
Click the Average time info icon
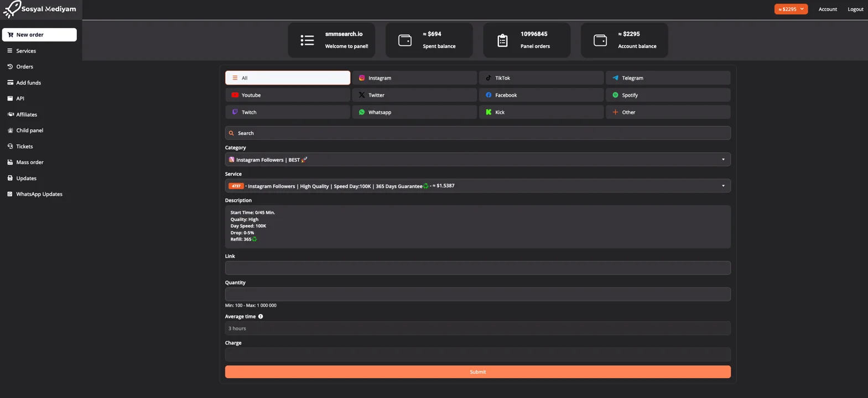click(261, 317)
